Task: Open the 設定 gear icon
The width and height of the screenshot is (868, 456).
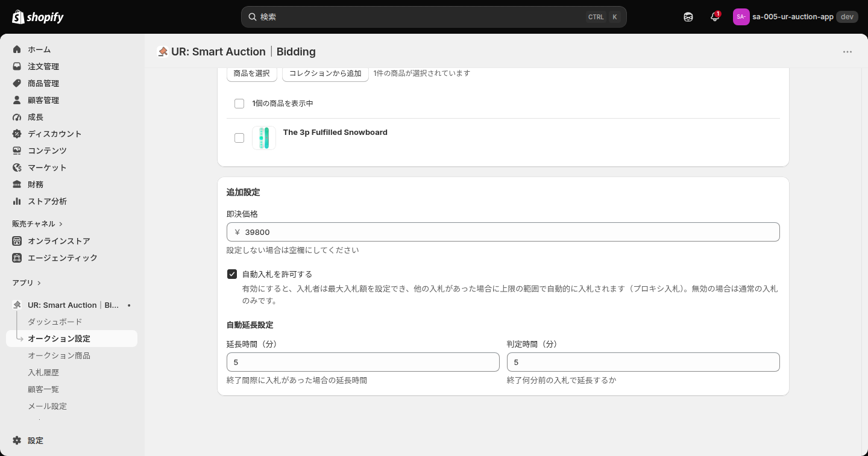Action: 17,440
